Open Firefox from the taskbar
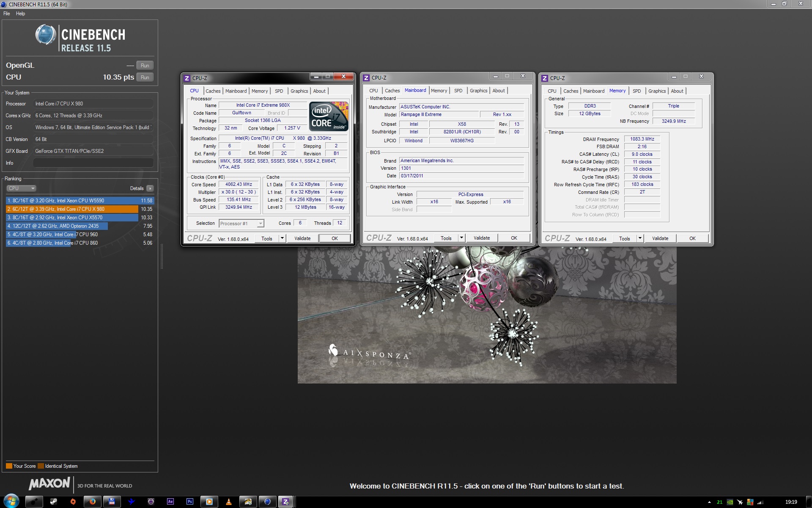 [93, 502]
